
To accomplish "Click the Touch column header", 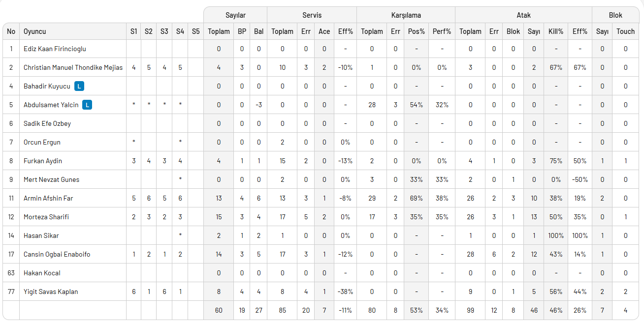I will tap(625, 31).
